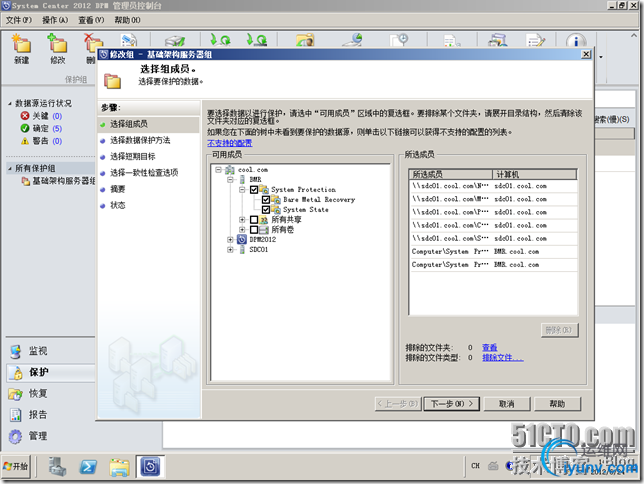Select the SDC01 server node
This screenshot has width=644, height=484.
(x=258, y=250)
